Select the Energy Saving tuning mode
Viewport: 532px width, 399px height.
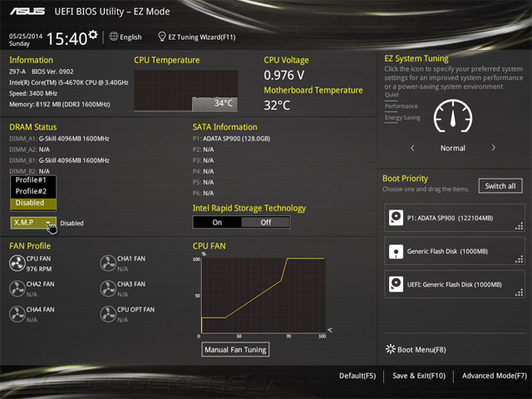[x=402, y=118]
